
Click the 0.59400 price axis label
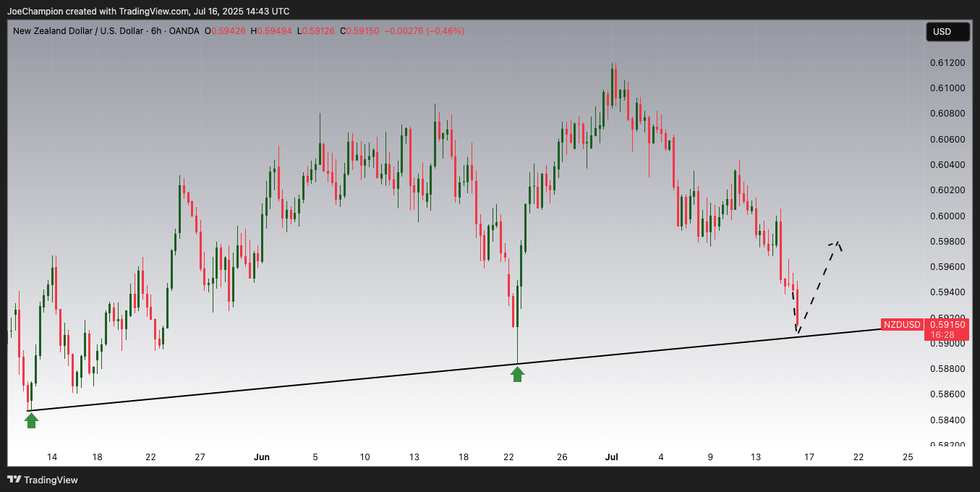coord(946,292)
